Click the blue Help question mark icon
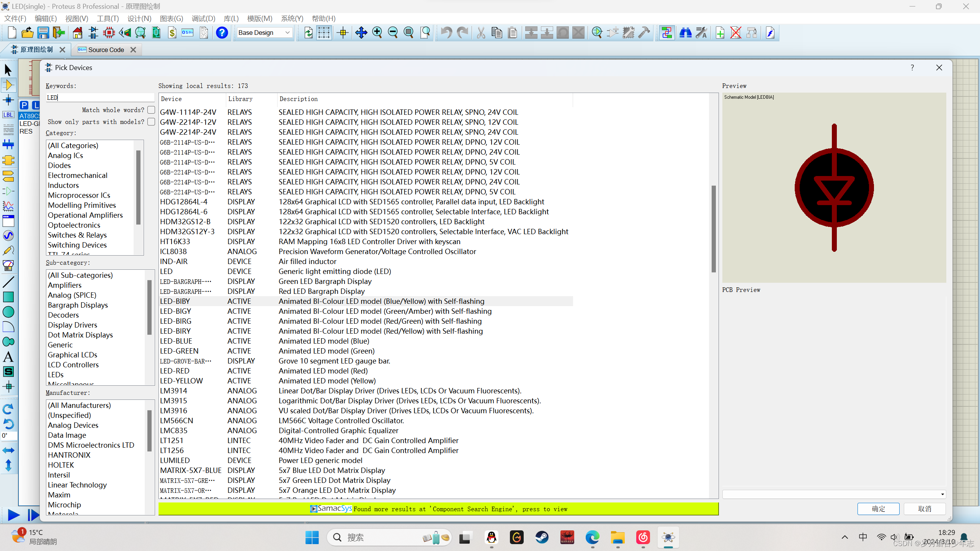The height and width of the screenshot is (551, 980). 222,33
